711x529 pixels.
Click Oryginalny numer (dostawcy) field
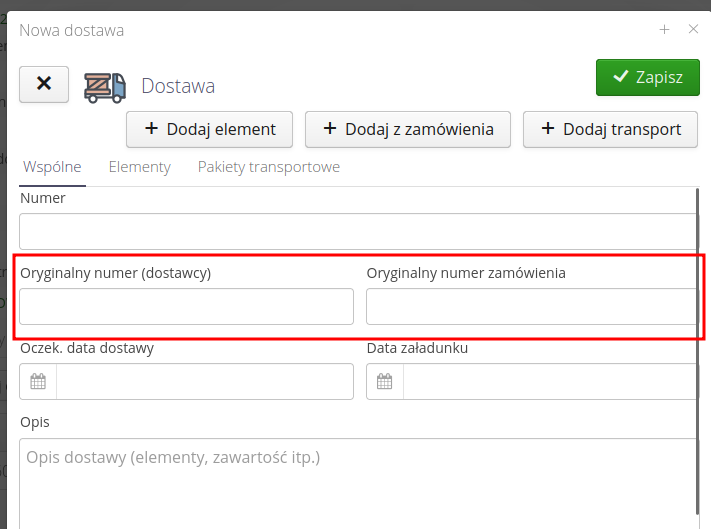tap(186, 307)
